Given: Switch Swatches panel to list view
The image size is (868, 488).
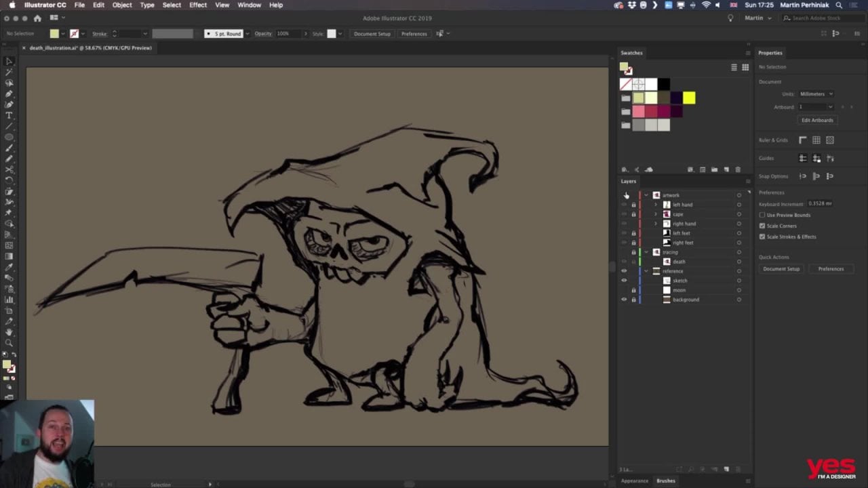Looking at the screenshot, I should pyautogui.click(x=734, y=67).
